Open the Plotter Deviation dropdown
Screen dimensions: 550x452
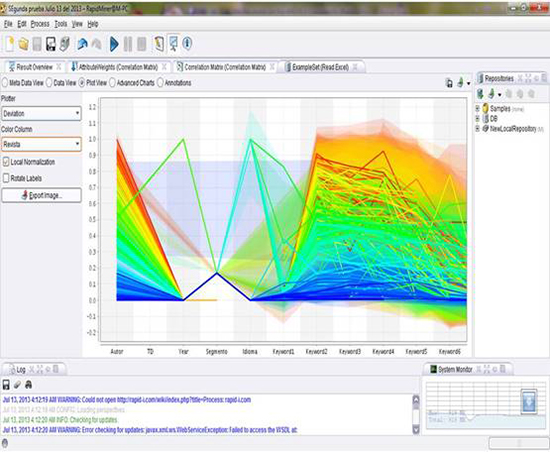(x=41, y=114)
